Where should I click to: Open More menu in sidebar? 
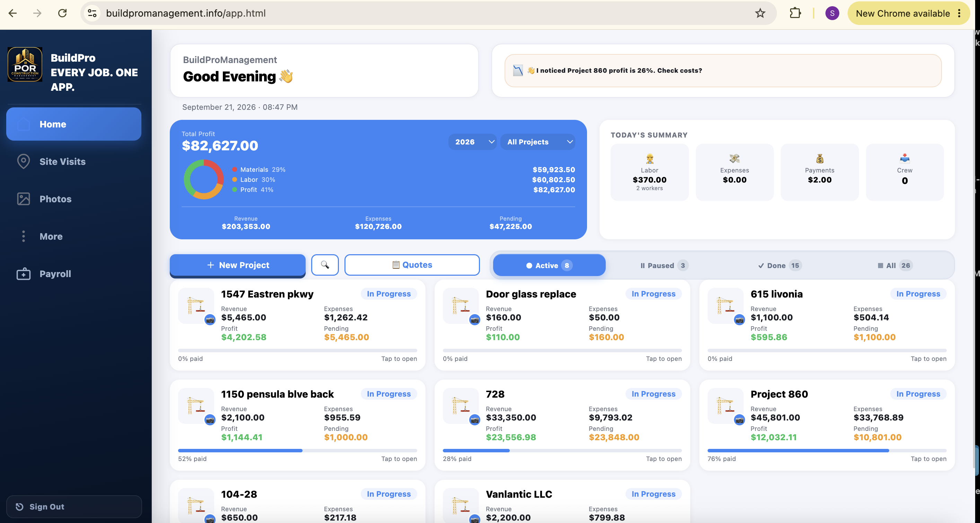(74, 236)
